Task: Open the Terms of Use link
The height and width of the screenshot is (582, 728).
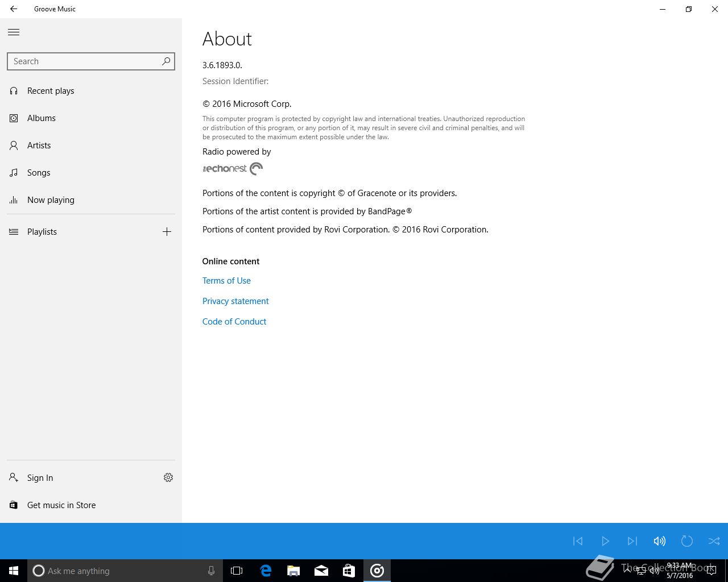Action: pyautogui.click(x=226, y=281)
